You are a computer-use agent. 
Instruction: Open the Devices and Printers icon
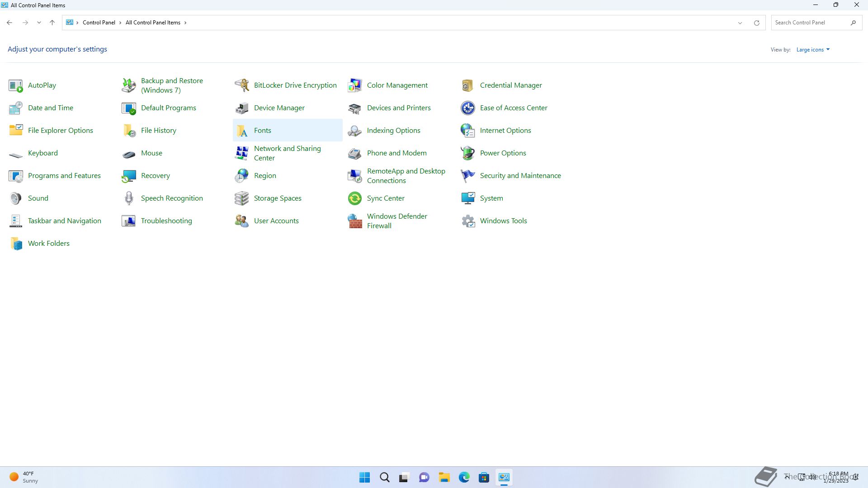355,108
